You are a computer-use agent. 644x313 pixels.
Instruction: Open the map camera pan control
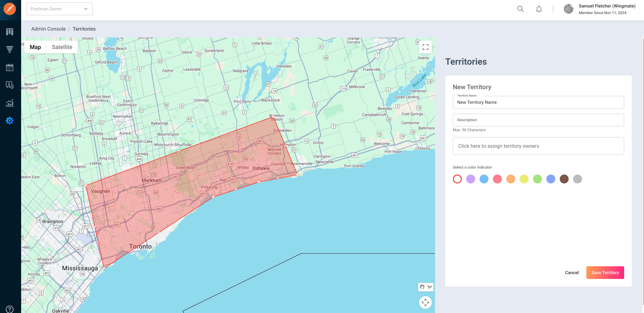coord(425,302)
